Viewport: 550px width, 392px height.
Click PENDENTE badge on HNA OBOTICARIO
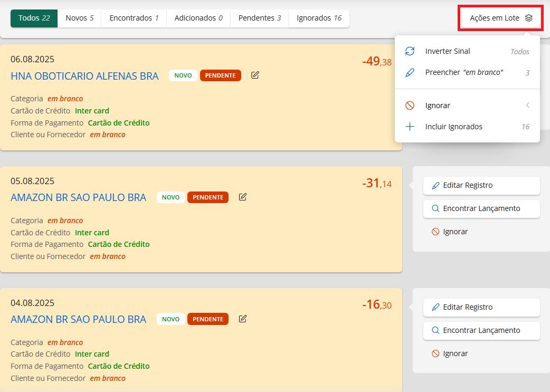[x=220, y=75]
